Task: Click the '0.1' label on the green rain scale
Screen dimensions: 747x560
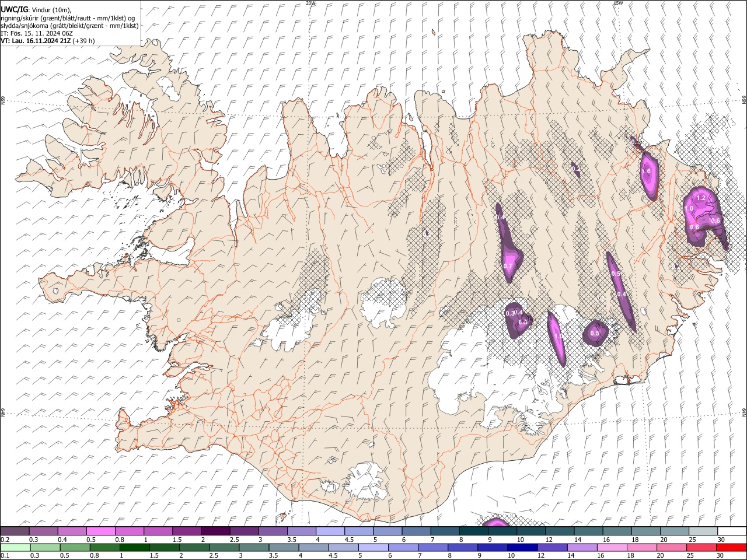Action: tap(5, 556)
